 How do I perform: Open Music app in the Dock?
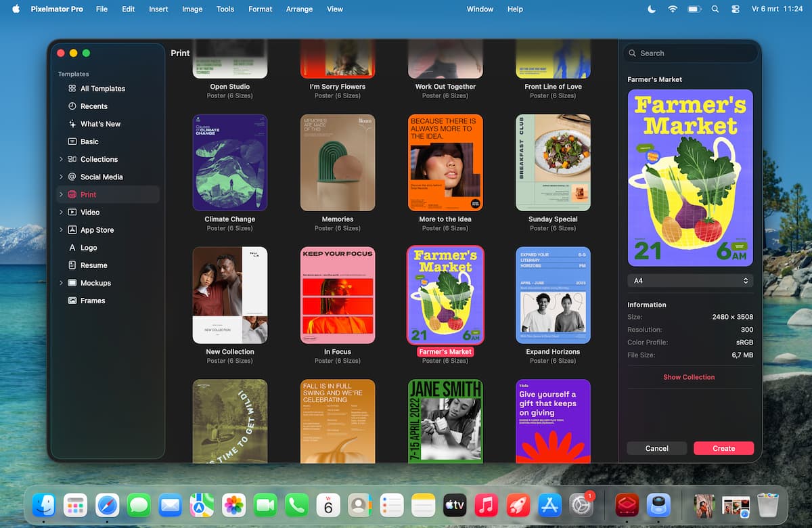[487, 505]
